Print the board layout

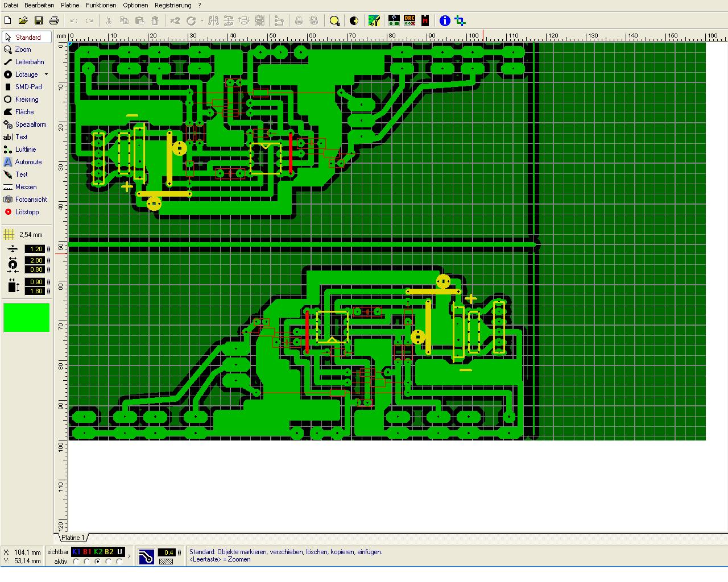(54, 20)
